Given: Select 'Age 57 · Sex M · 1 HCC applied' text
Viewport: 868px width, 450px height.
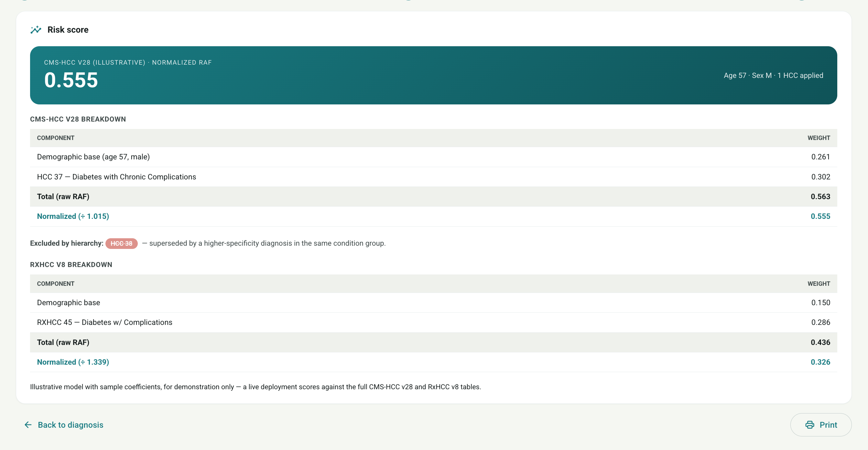Looking at the screenshot, I should pos(773,75).
